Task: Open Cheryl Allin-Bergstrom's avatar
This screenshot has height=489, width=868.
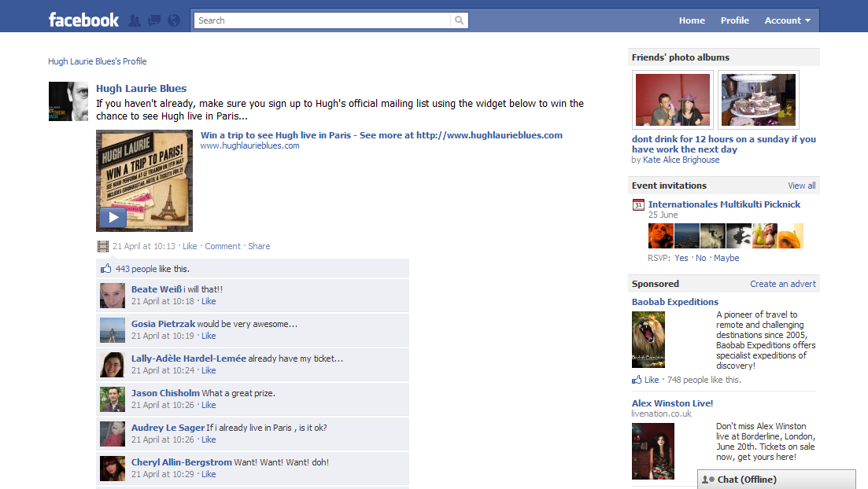Action: 113,469
